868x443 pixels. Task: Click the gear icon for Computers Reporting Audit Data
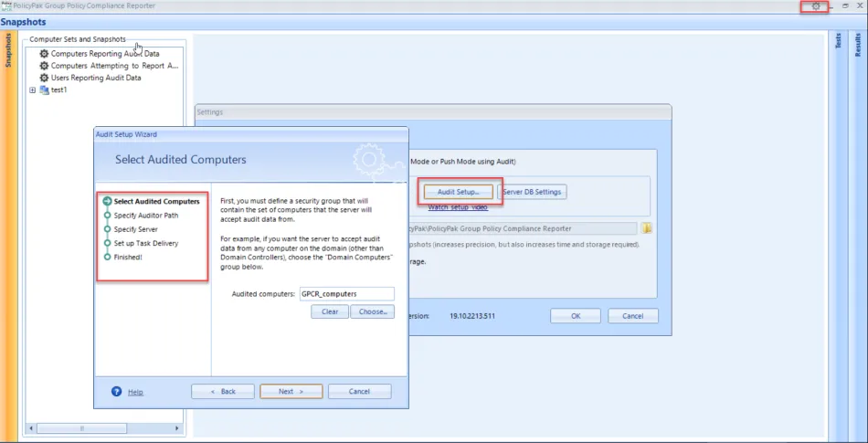click(x=44, y=54)
